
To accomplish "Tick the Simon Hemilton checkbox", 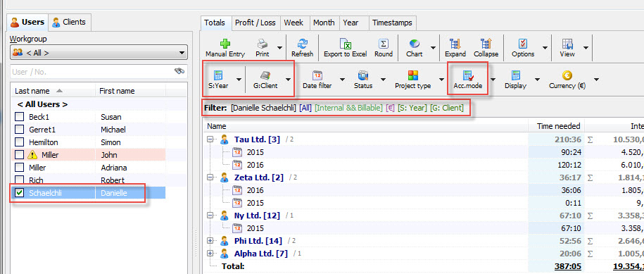I will [19, 142].
